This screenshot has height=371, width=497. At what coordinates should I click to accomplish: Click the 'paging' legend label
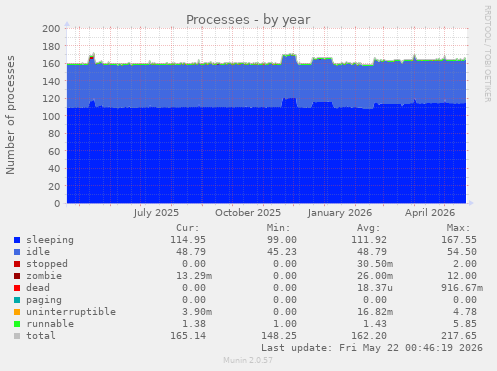(x=44, y=300)
